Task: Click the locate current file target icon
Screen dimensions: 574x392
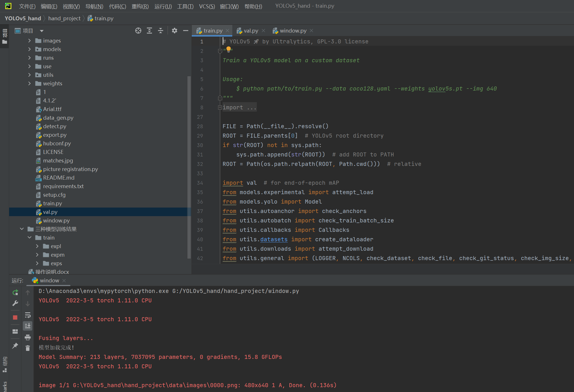Action: [138, 31]
